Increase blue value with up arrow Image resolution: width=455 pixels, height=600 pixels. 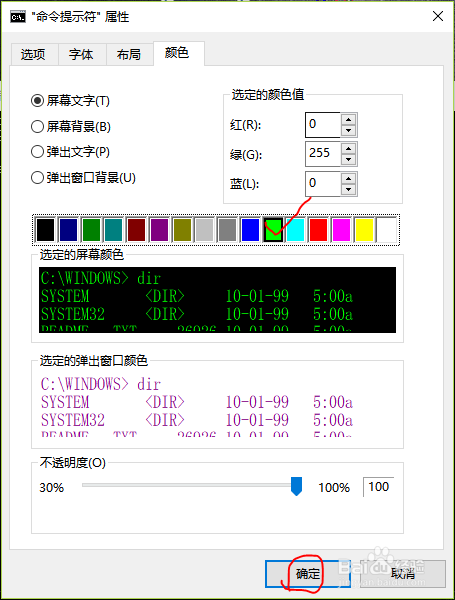point(348,178)
